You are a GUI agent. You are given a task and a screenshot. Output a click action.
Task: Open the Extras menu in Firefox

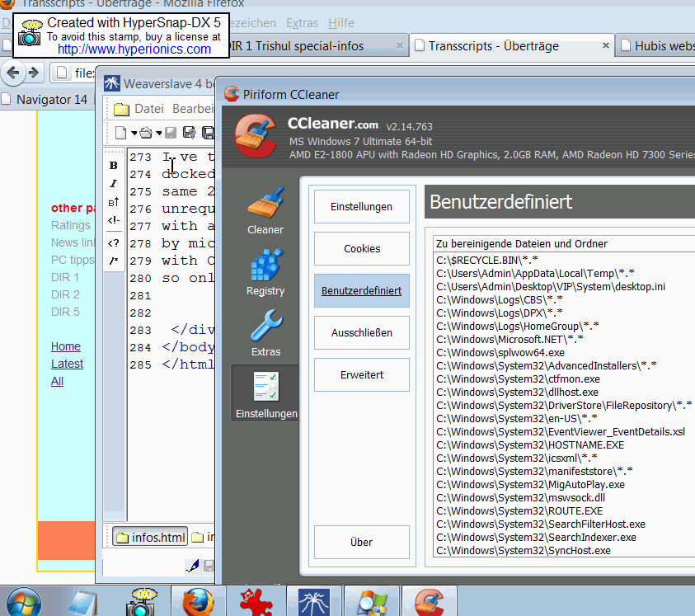click(303, 22)
